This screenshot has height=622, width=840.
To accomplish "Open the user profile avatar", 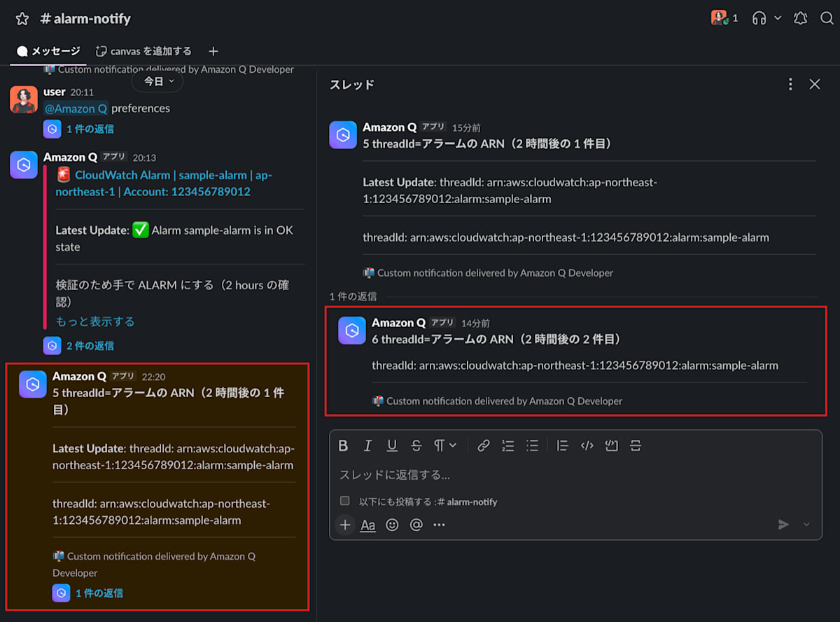I will 24,99.
